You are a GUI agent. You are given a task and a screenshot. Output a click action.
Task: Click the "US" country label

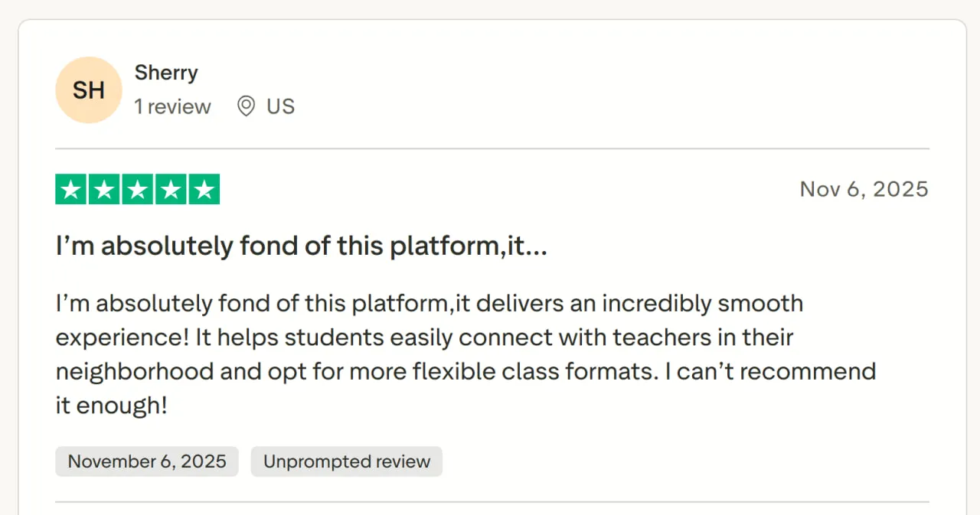coord(280,106)
